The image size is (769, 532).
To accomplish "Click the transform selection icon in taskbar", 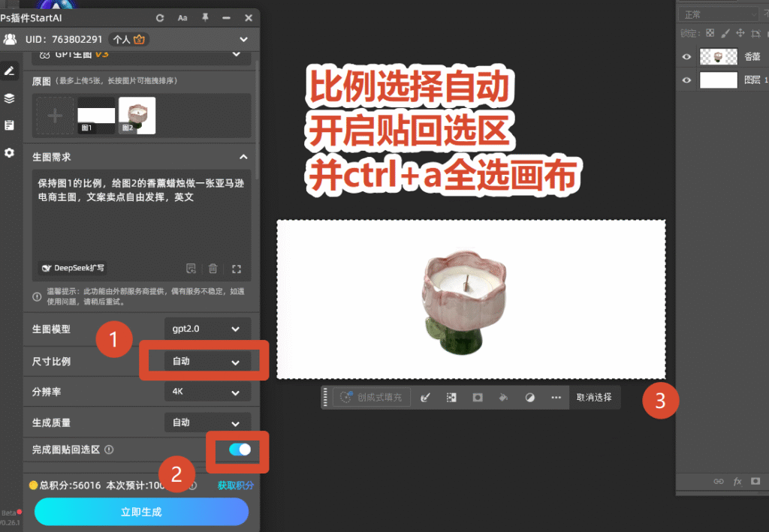I will coord(451,397).
